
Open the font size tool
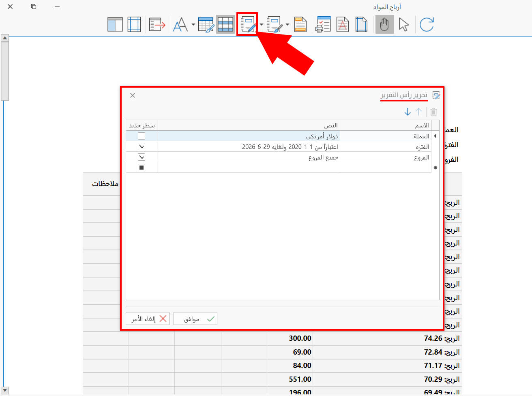point(180,24)
